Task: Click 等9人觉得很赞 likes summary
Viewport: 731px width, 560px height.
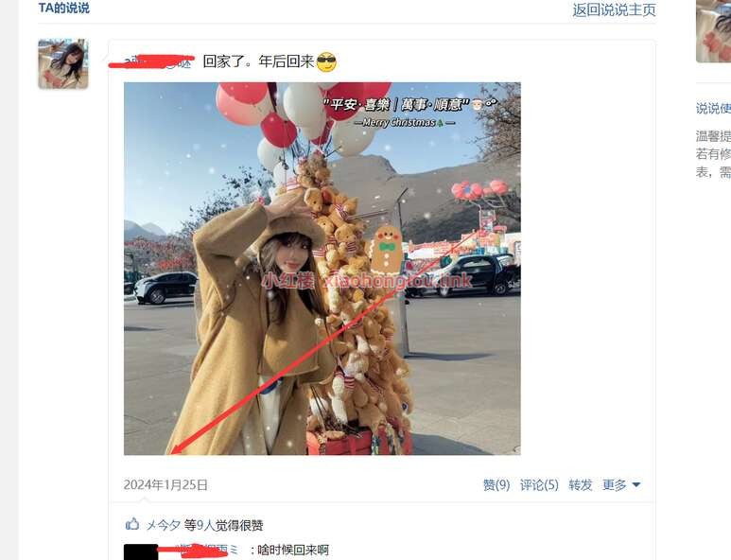Action: [x=223, y=526]
